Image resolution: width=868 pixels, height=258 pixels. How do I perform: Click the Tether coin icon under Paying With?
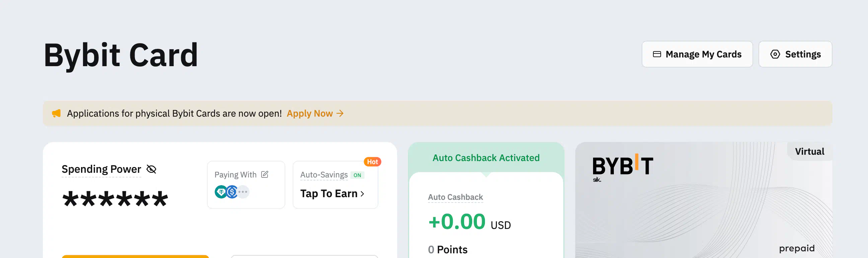tap(221, 192)
